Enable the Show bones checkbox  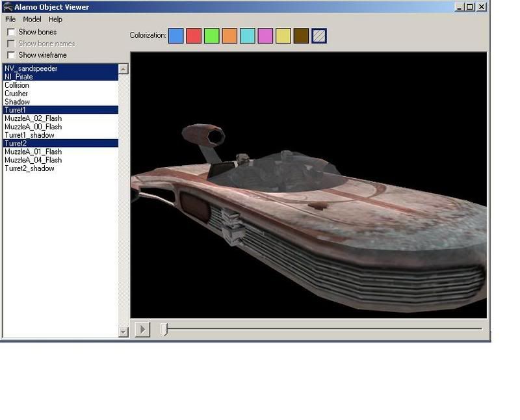[x=11, y=32]
